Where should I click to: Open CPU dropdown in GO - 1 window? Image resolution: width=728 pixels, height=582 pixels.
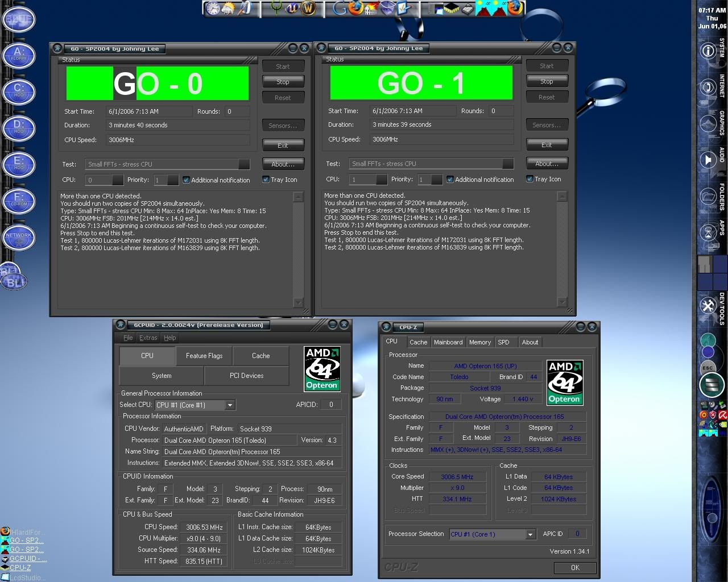point(382,180)
